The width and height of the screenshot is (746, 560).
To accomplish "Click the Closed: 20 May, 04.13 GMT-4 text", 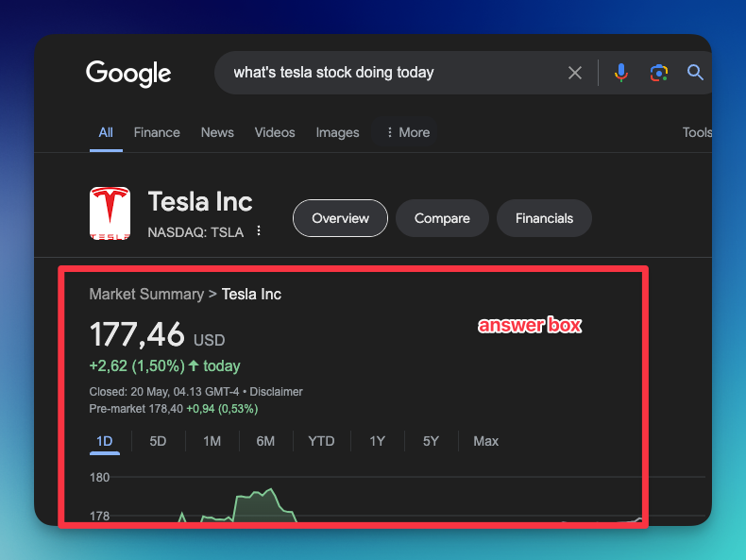I will click(x=164, y=392).
